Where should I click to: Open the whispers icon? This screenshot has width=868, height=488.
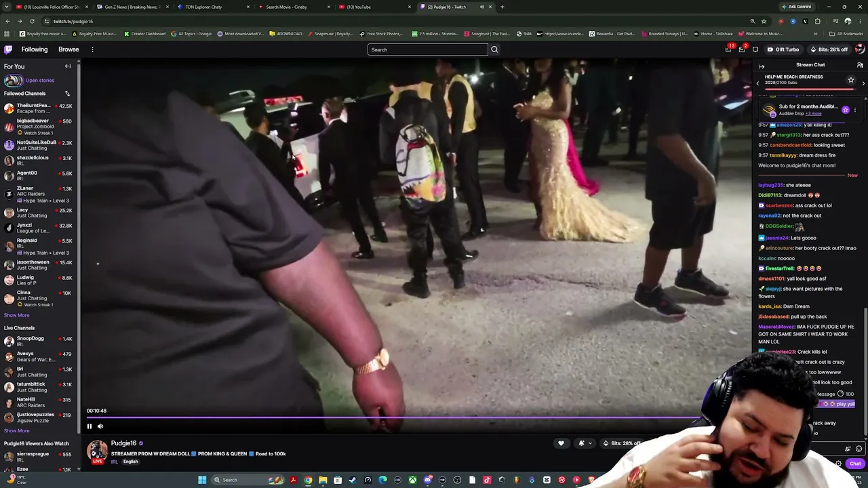click(755, 49)
